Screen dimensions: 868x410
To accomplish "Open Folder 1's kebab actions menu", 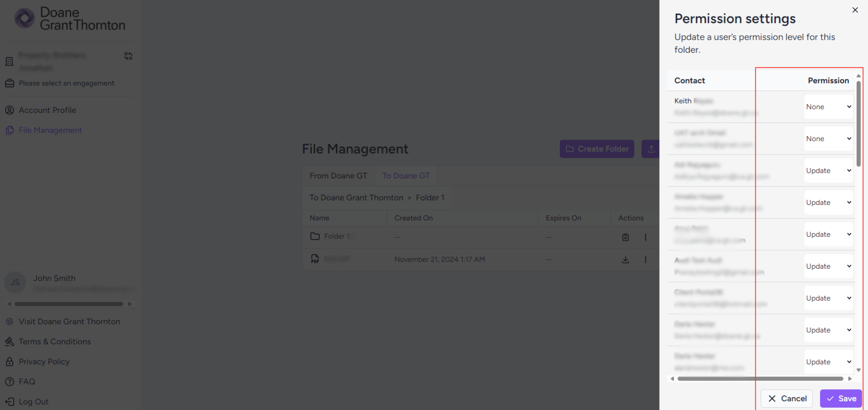I will (646, 237).
